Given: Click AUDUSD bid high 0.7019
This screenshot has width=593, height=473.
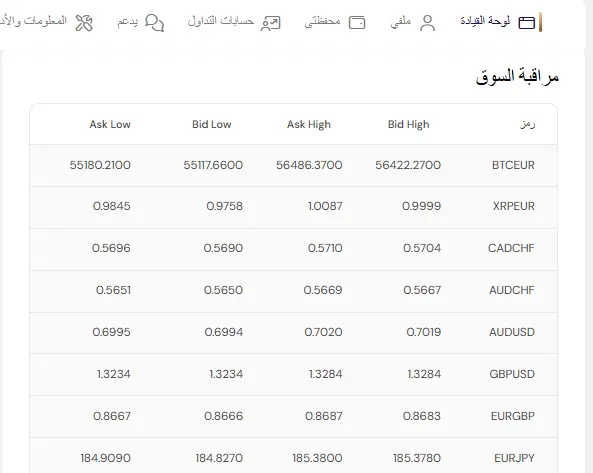Looking at the screenshot, I should 424,332.
